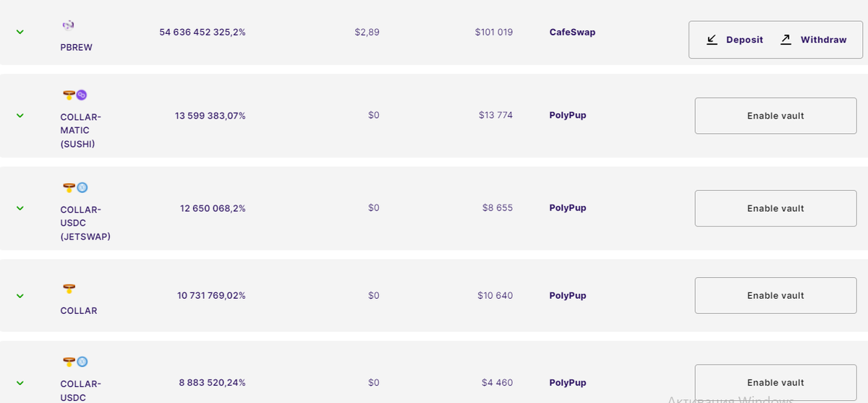The height and width of the screenshot is (403, 868).
Task: Enable vault for bottom COLLAR-USDC row
Action: coord(775,383)
